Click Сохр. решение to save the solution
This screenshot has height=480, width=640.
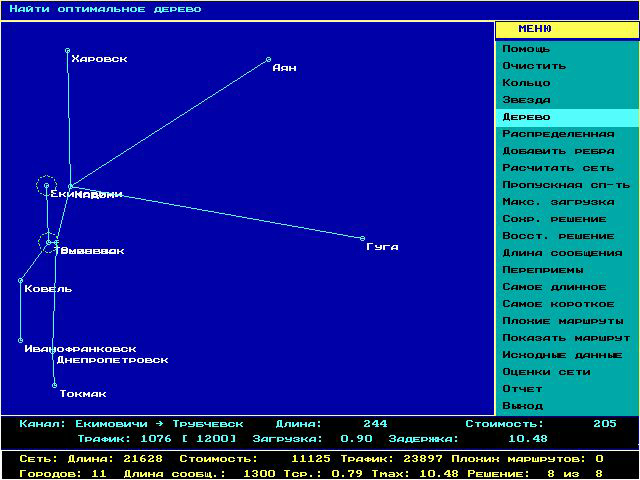(567, 219)
